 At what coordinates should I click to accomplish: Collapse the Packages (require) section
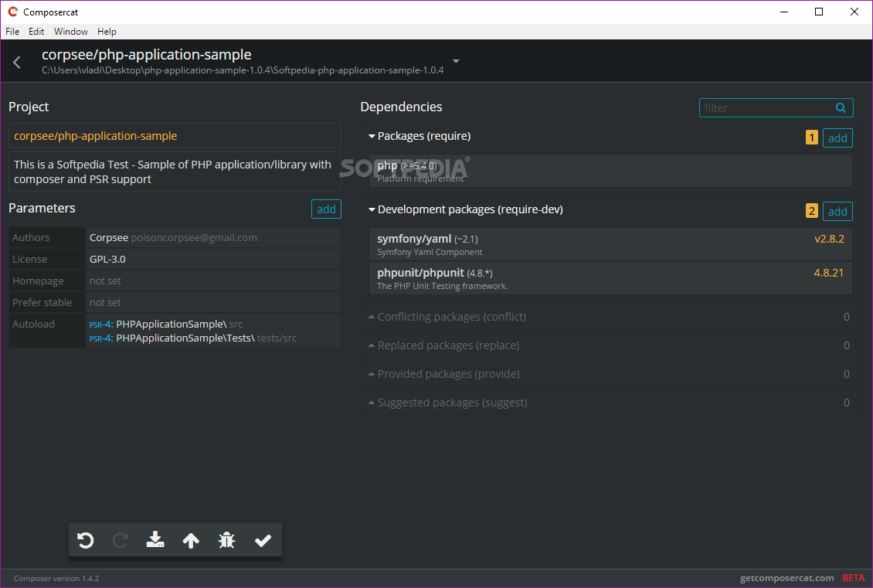[x=372, y=137]
